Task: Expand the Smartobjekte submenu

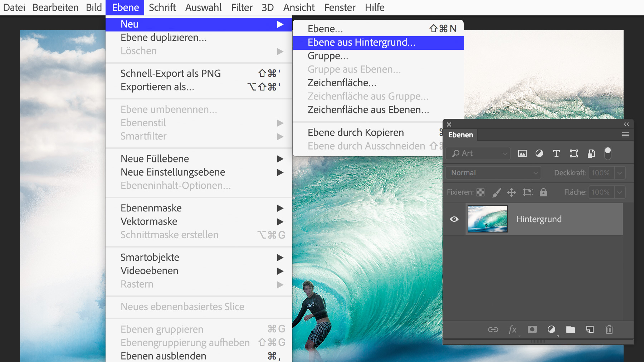Action: coord(199,258)
